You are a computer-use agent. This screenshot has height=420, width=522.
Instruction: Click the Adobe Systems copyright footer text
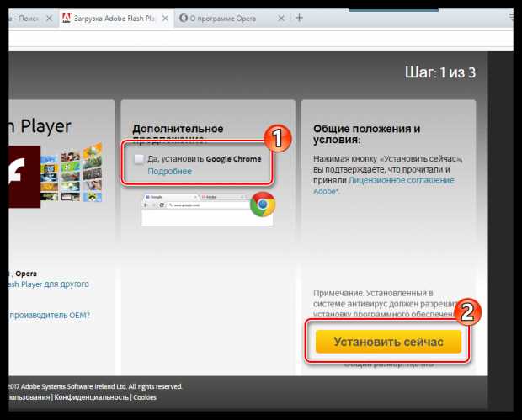[95, 386]
